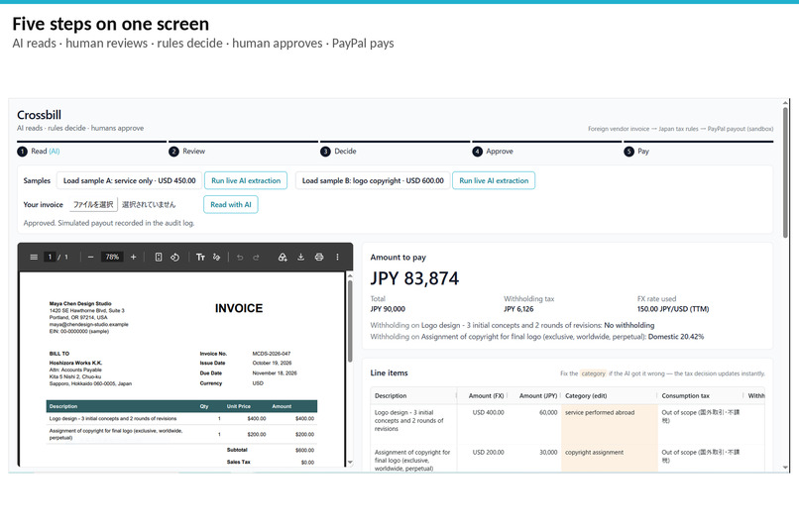Click the PDF zoom in plus icon
Screen dimensions: 799x532
[x=134, y=258]
